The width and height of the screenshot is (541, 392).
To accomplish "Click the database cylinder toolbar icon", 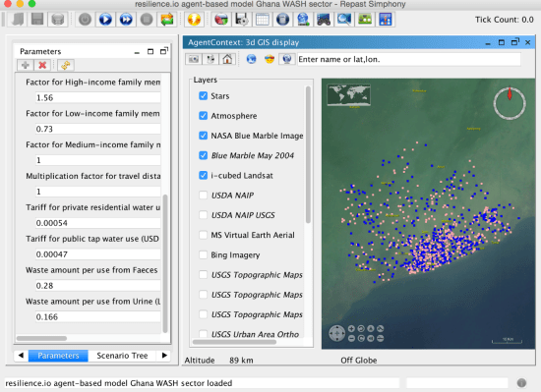I will pos(58,20).
